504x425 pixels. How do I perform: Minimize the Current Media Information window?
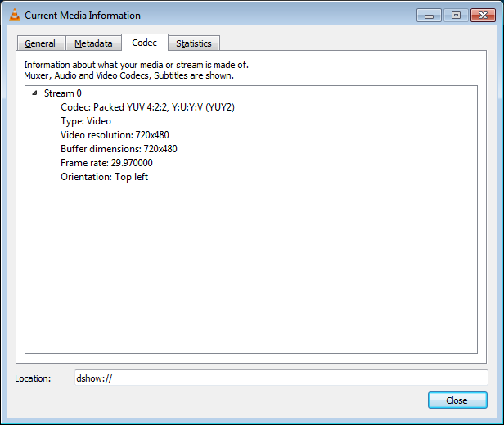click(429, 15)
